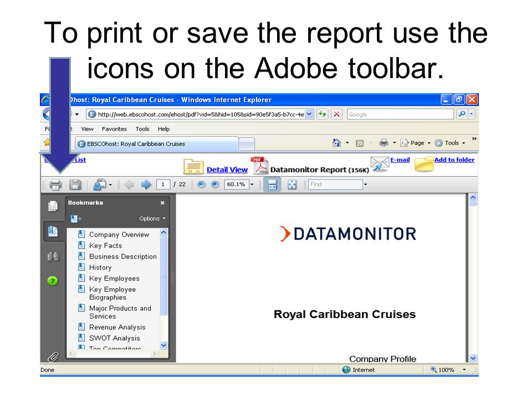Open a new blank browser tab

point(247,144)
